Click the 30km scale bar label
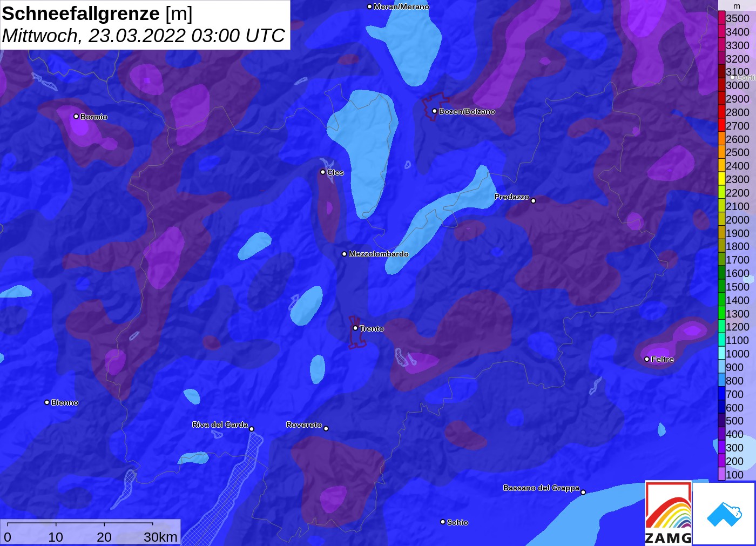The width and height of the screenshot is (756, 546). [x=160, y=537]
